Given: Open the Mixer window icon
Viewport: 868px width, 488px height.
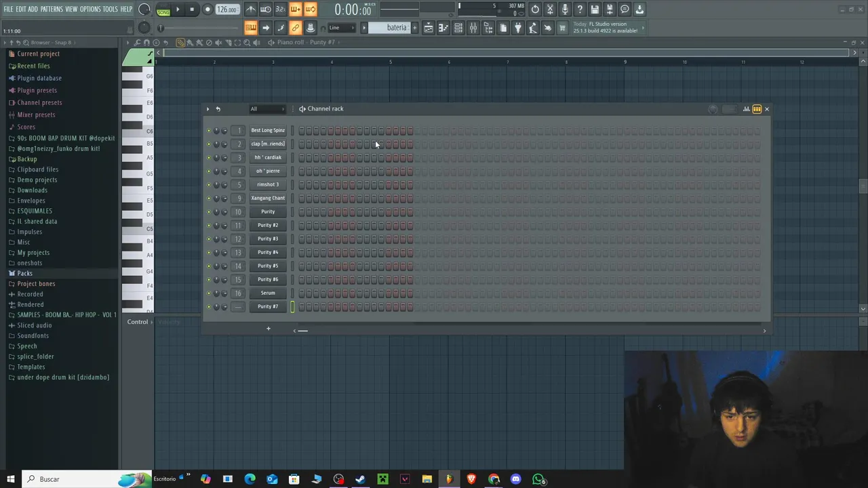Looking at the screenshot, I should tap(473, 28).
